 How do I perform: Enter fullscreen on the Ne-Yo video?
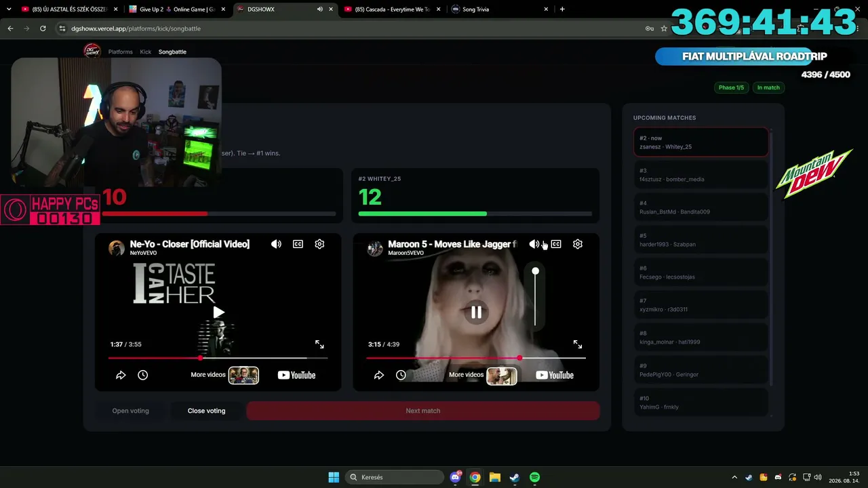coord(319,344)
